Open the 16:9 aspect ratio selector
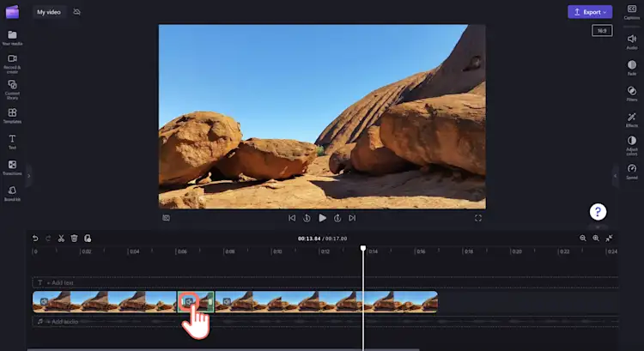Image resolution: width=644 pixels, height=351 pixels. [x=602, y=31]
